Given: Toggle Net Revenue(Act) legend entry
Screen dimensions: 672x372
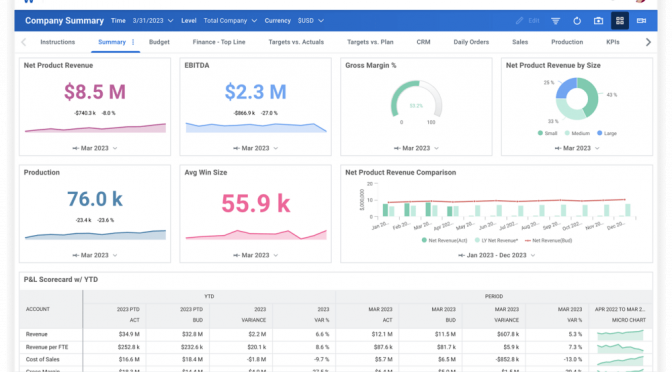Looking at the screenshot, I should tap(444, 240).
